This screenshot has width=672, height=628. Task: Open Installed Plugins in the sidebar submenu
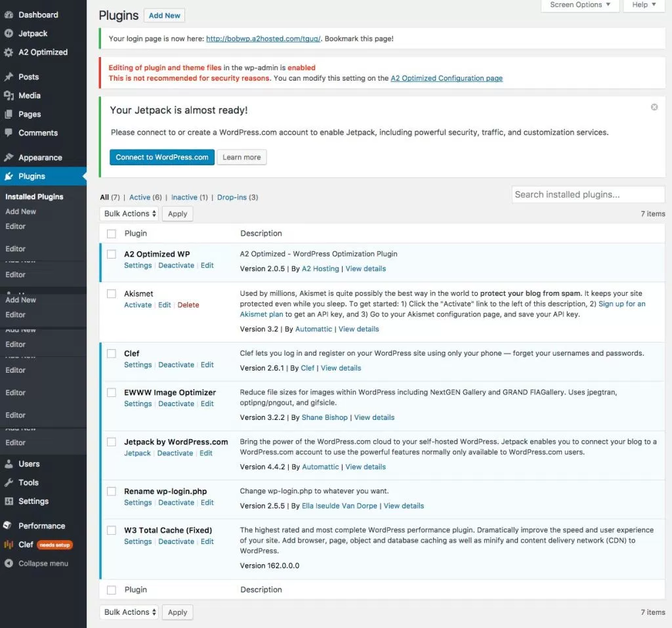point(34,197)
